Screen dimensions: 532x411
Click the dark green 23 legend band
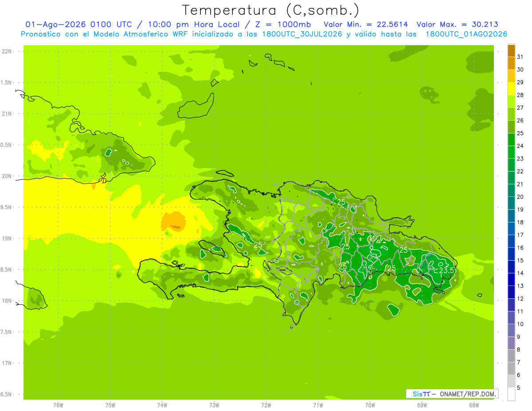[x=511, y=153]
